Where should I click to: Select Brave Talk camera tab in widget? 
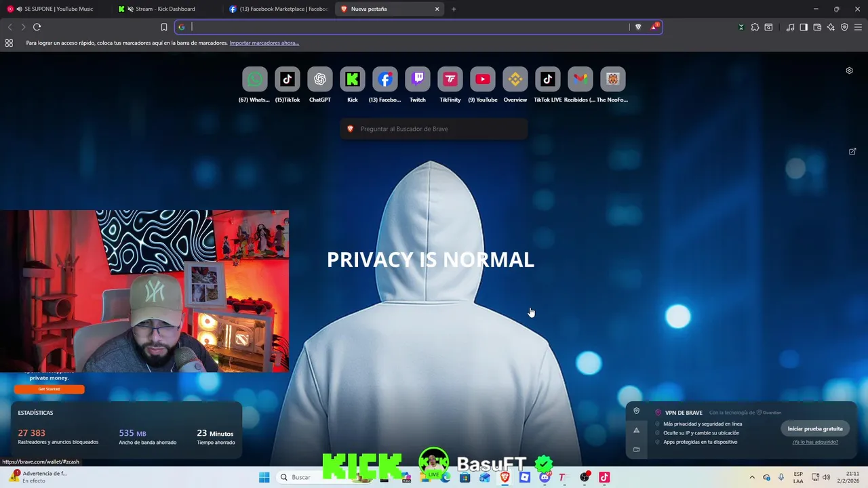click(636, 449)
